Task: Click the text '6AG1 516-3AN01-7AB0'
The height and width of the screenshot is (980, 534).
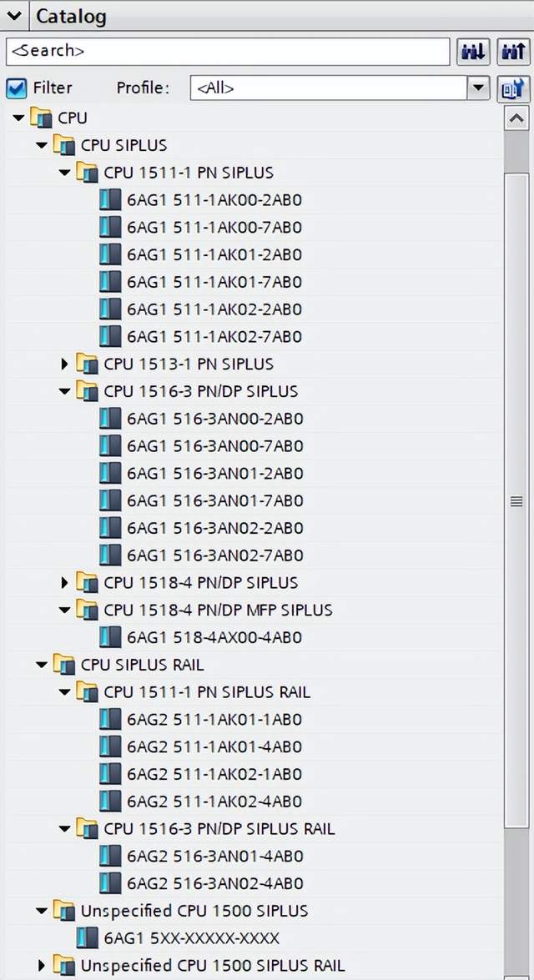Action: tap(215, 500)
